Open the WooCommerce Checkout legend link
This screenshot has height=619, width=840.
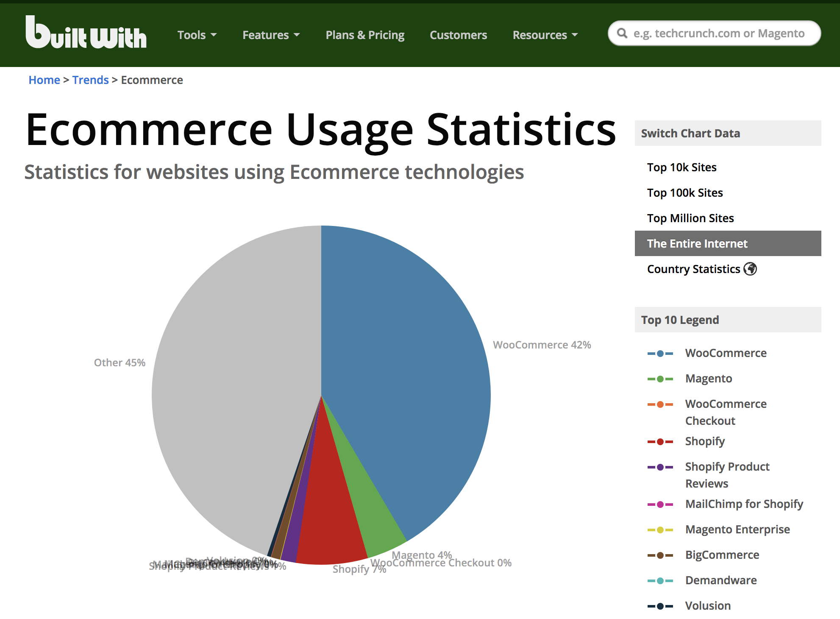click(726, 413)
